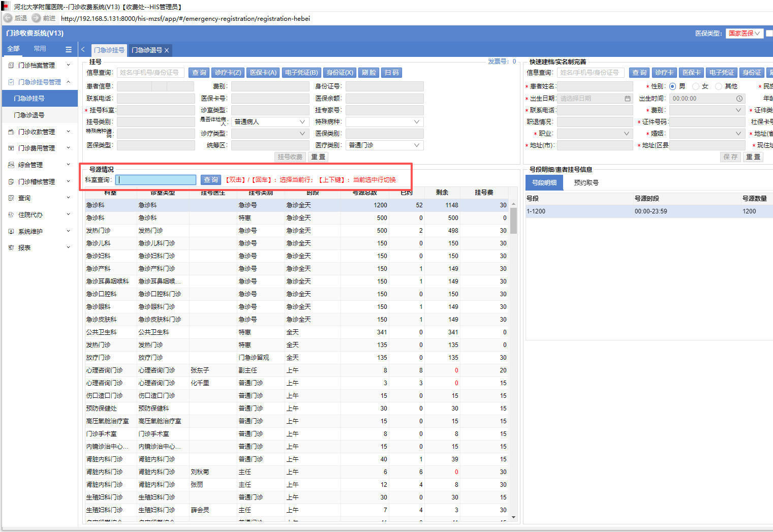Click the 查询 sidebar menu icon

11,198
